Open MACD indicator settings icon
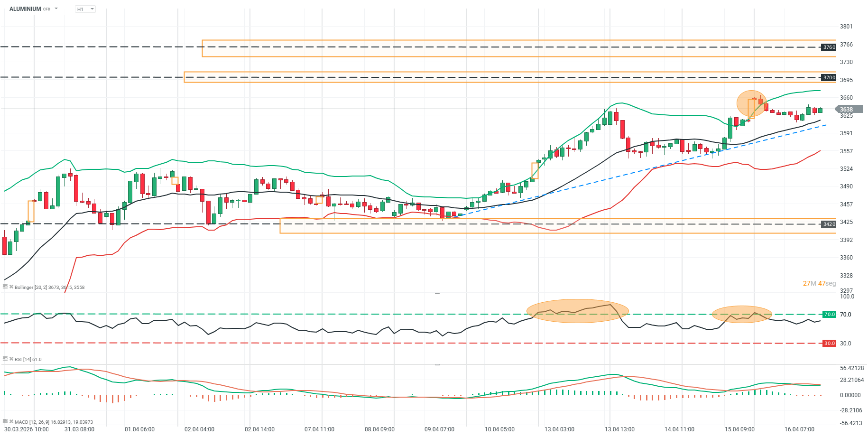Viewport: 868px width, 437px height. point(5,421)
